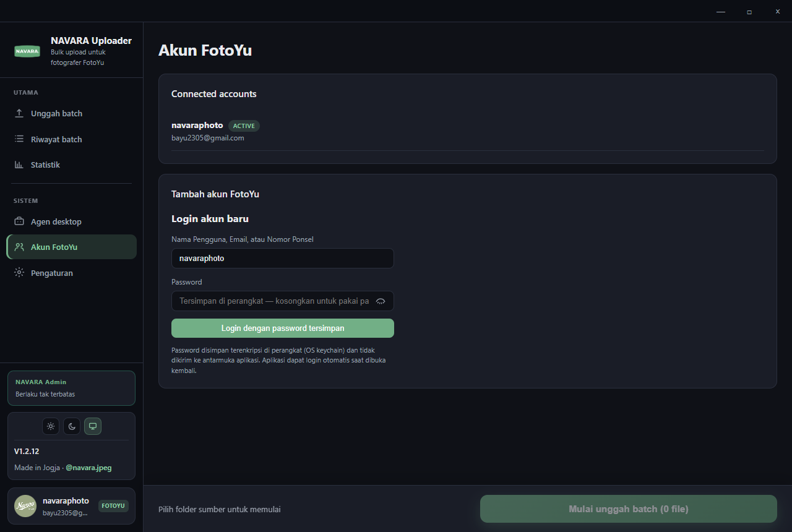Click the Riwayat batch list icon
This screenshot has width=792, height=532.
(x=19, y=139)
